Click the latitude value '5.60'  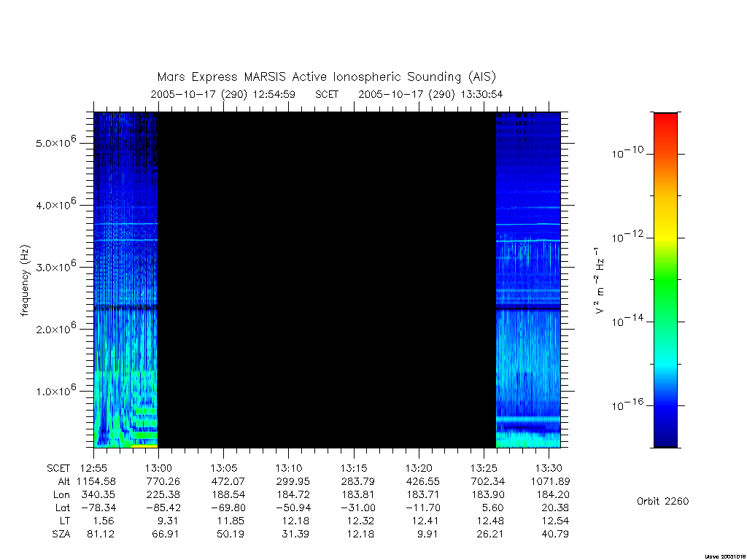click(x=493, y=508)
